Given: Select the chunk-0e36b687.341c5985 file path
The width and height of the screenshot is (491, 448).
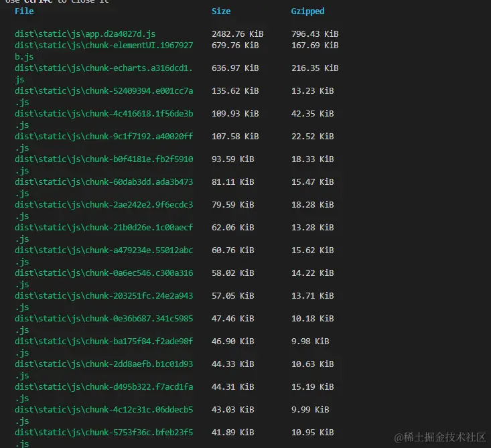Looking at the screenshot, I should tap(104, 319).
